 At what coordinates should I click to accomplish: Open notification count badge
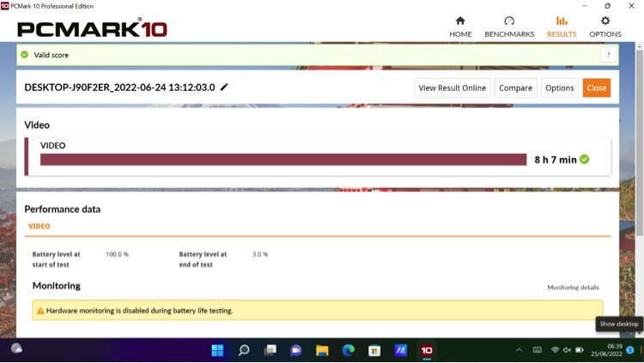630,350
